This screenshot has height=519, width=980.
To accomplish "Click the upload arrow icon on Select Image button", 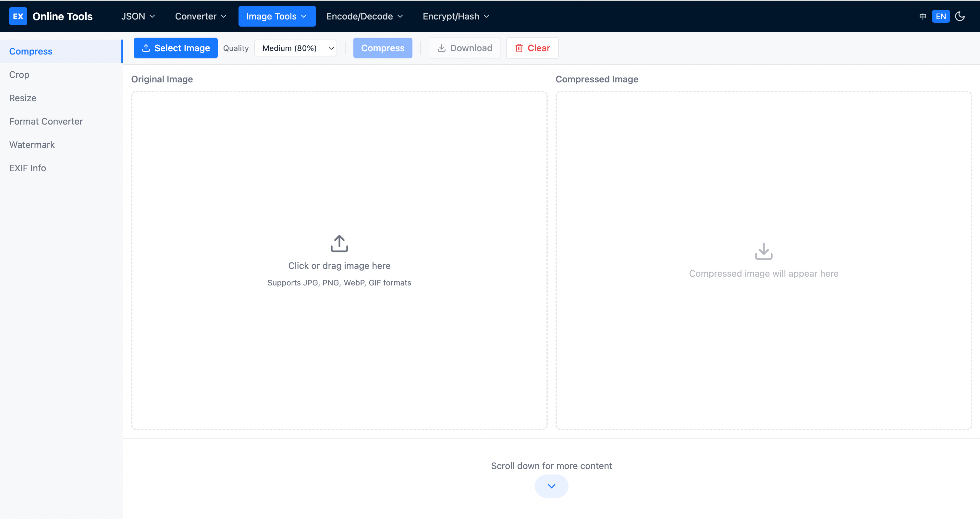I will [146, 48].
